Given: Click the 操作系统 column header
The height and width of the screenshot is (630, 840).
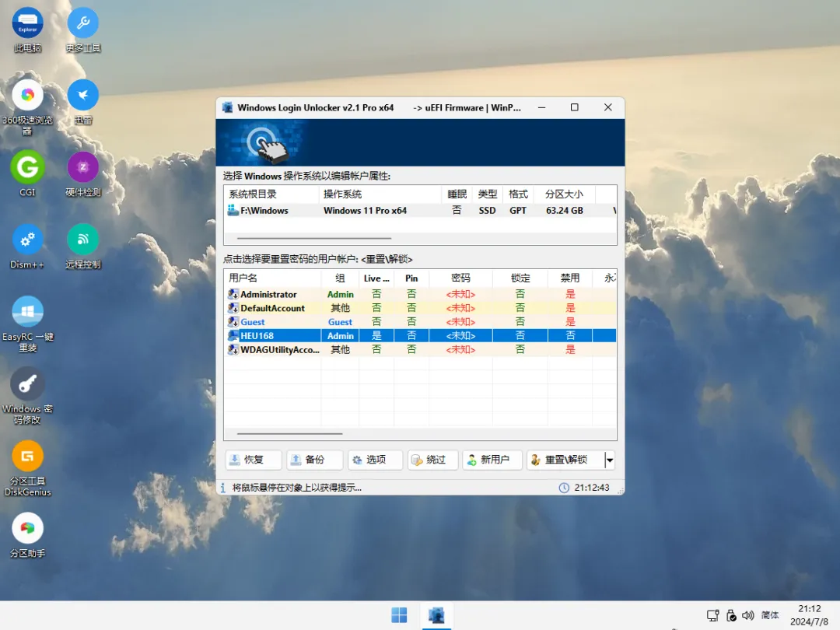Looking at the screenshot, I should click(380, 194).
